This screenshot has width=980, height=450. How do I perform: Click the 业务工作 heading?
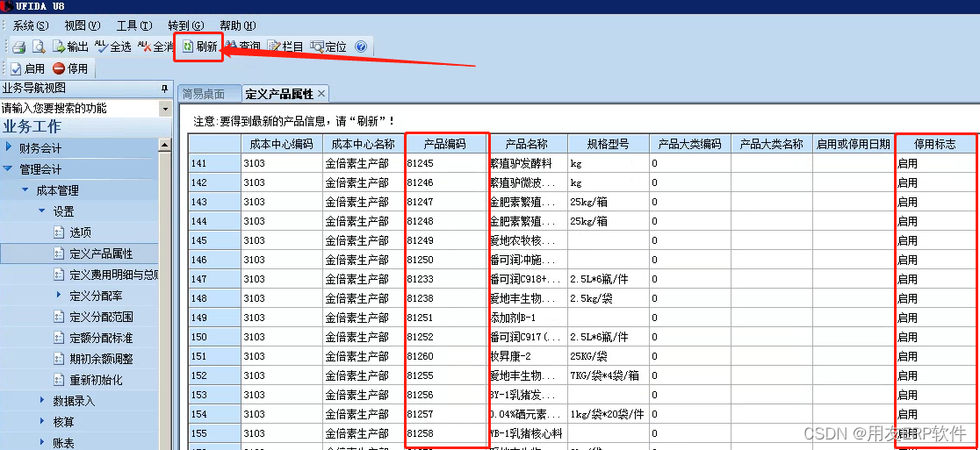32,126
